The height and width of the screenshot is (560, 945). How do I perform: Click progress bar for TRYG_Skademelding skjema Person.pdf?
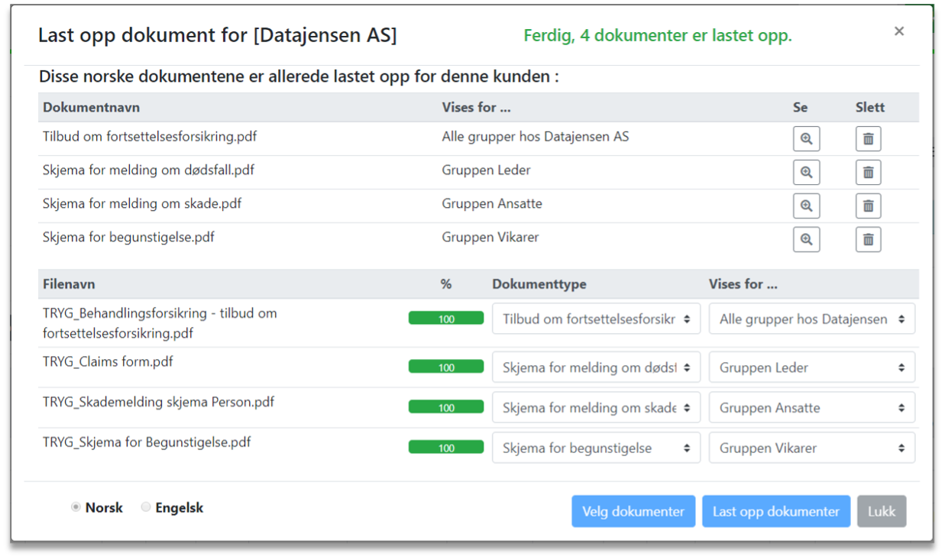(x=446, y=408)
